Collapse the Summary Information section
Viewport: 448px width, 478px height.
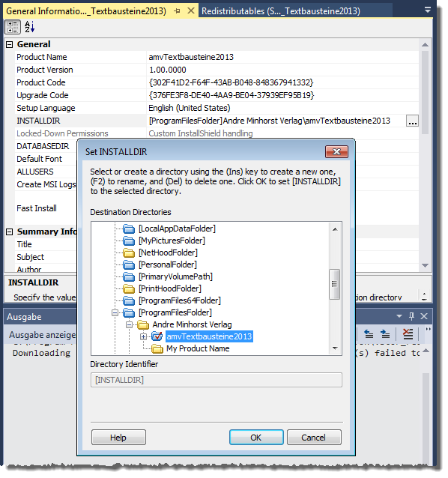(x=10, y=232)
